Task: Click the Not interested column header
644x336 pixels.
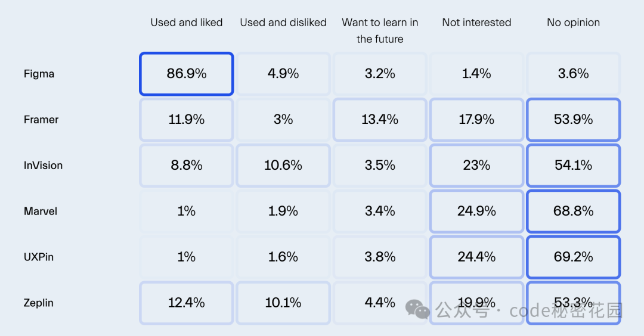Action: [x=476, y=23]
